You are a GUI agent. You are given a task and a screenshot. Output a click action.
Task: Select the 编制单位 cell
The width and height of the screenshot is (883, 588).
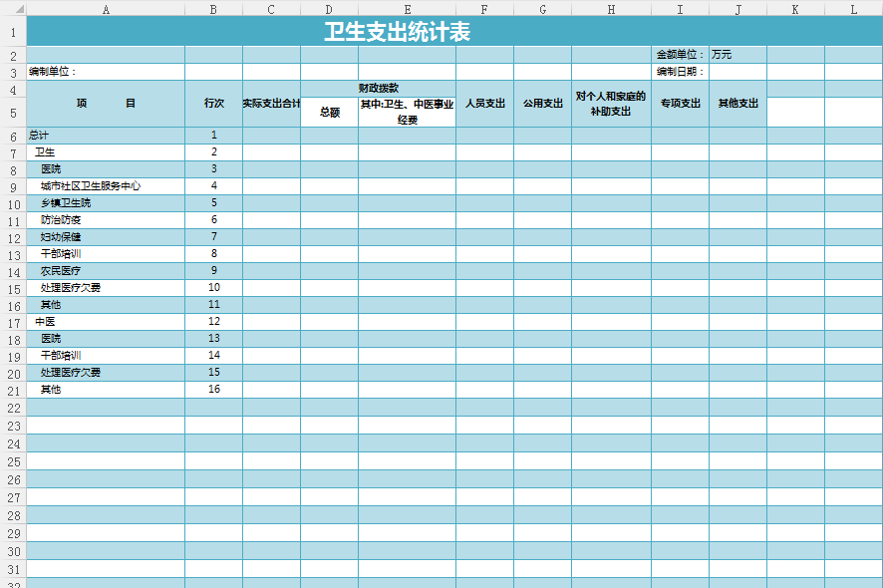(x=106, y=72)
